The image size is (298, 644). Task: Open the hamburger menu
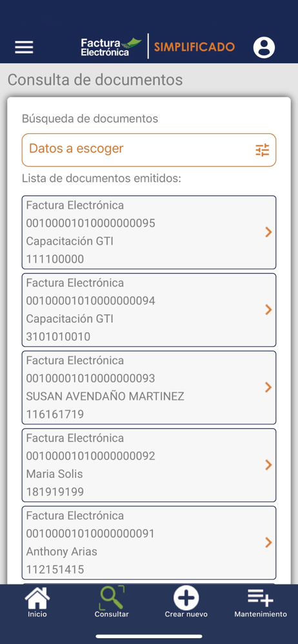tap(25, 48)
